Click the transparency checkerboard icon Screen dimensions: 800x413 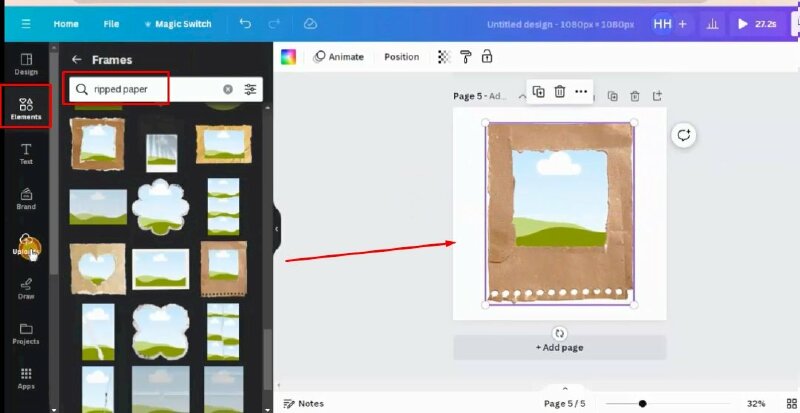click(444, 57)
